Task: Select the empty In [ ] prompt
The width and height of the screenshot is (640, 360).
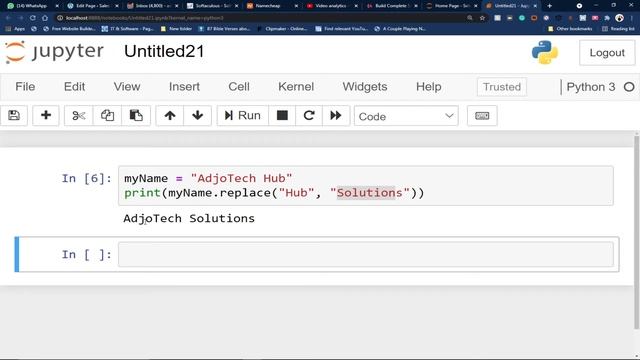Action: pos(86,254)
